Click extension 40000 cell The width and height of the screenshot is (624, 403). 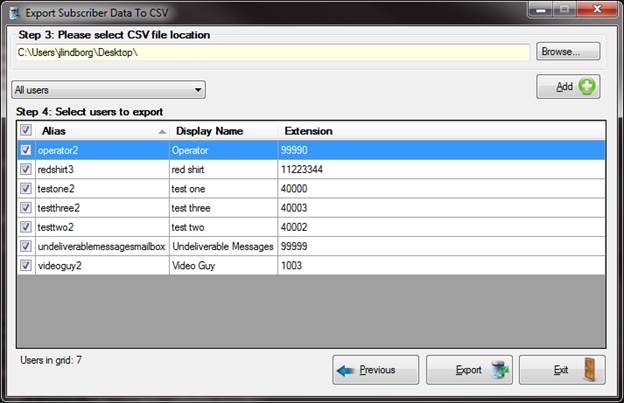tap(441, 188)
